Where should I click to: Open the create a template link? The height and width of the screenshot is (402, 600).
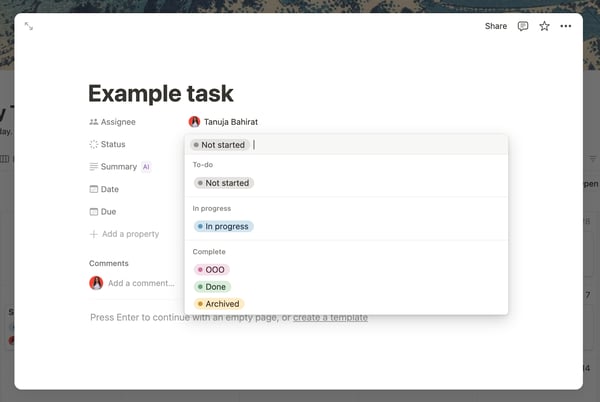tap(330, 317)
